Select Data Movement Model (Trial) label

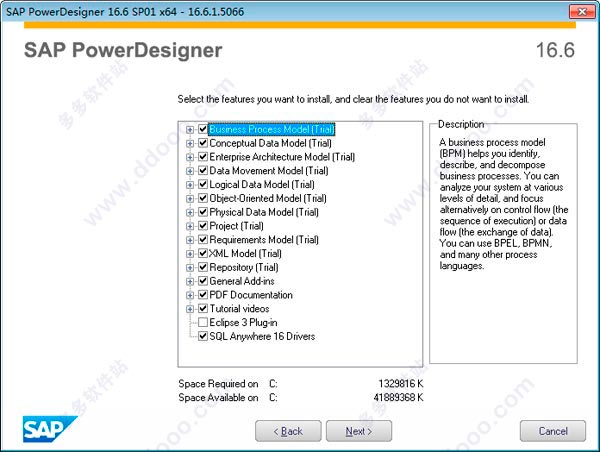(269, 171)
